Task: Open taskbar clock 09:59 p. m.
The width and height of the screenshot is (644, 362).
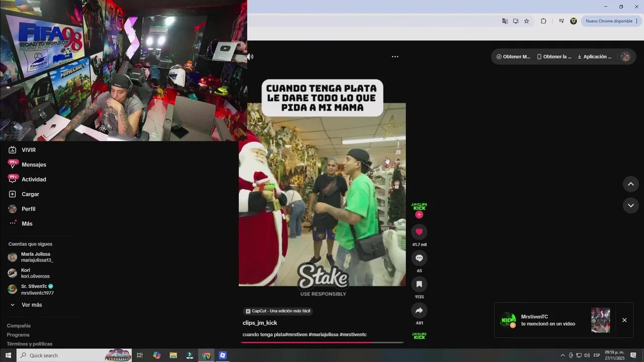Action: [614, 355]
